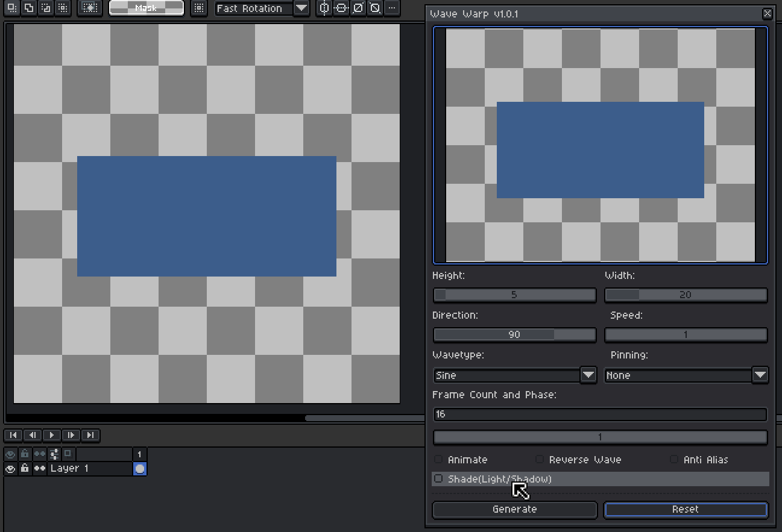Play the animation from the timeline
Viewport: 782px width, 532px height.
click(x=52, y=435)
